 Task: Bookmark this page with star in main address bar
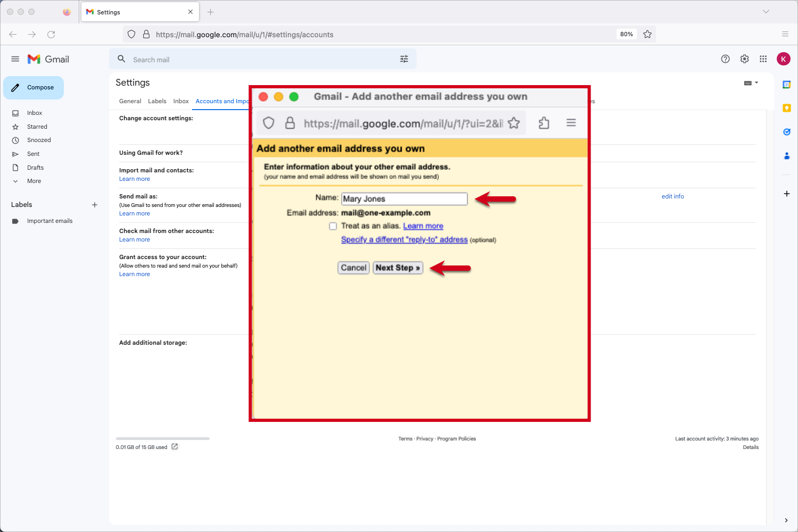tap(647, 35)
